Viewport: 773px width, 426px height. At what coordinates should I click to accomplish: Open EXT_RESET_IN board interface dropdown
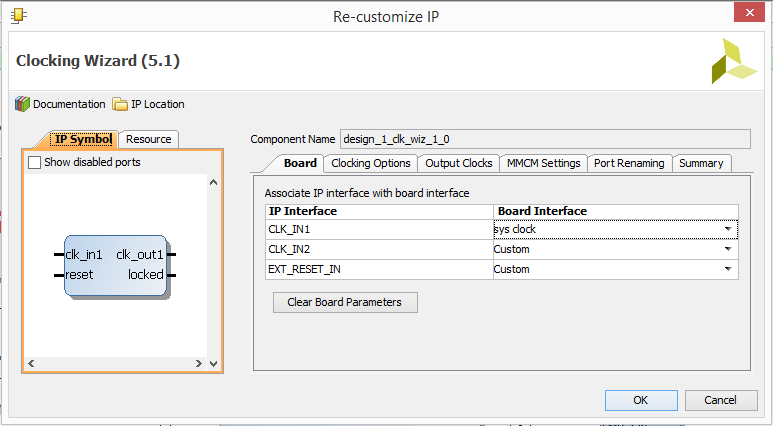pos(728,269)
